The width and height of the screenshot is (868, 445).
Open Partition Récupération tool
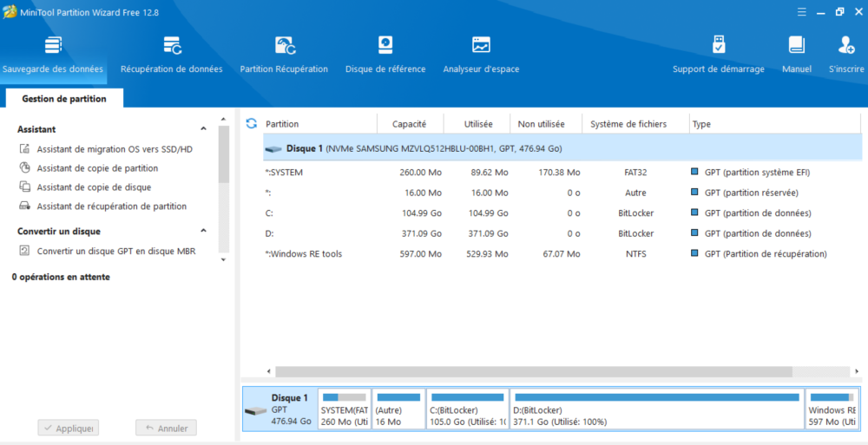284,54
